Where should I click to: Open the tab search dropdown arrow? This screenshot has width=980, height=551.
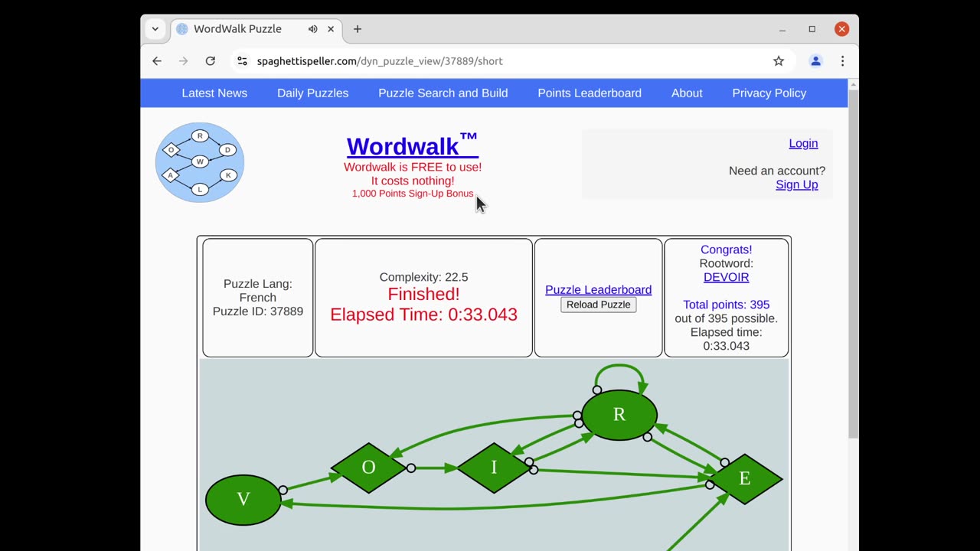[x=155, y=29]
